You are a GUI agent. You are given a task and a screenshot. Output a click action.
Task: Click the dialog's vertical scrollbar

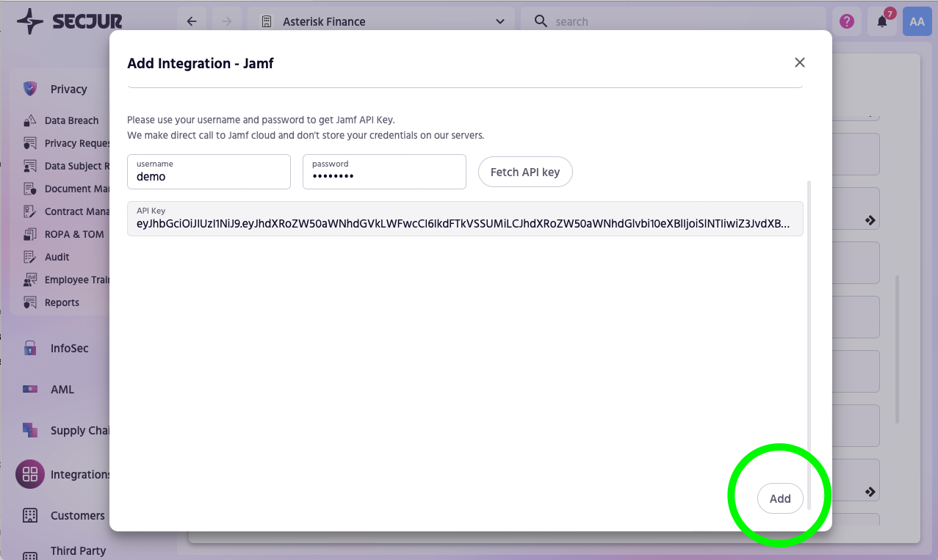point(809,345)
